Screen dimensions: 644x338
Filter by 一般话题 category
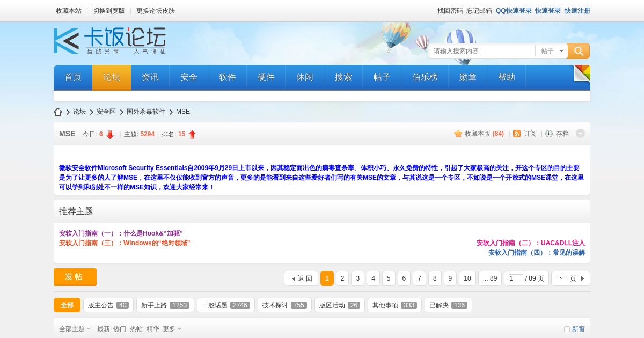226,305
